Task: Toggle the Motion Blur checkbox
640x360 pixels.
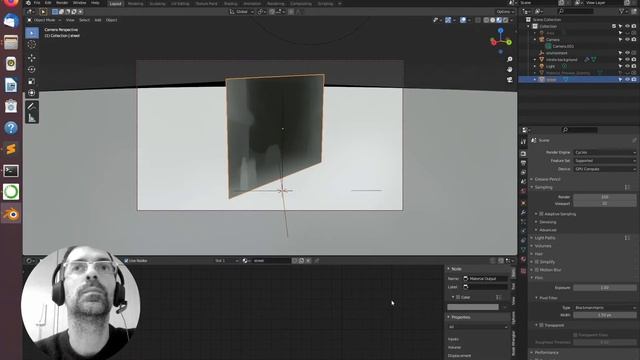Action: tap(537, 270)
